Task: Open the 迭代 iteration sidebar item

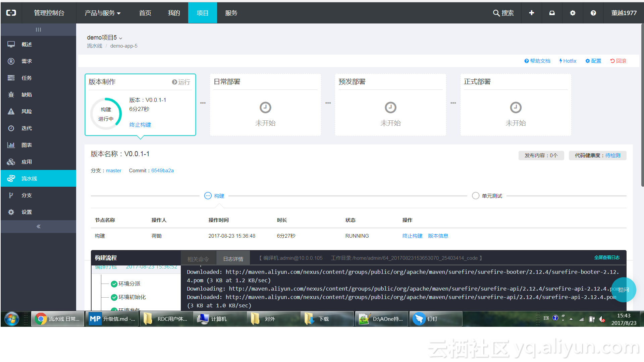Action: pyautogui.click(x=38, y=128)
